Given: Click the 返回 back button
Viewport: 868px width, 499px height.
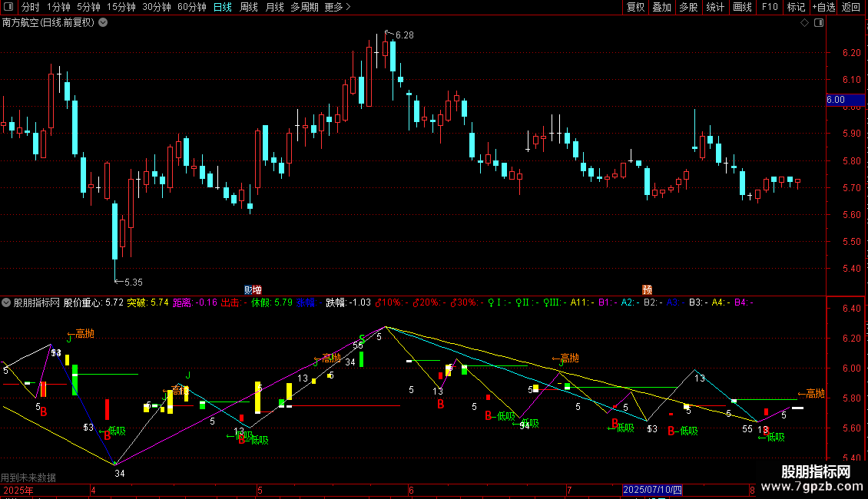Looking at the screenshot, I should (851, 7).
